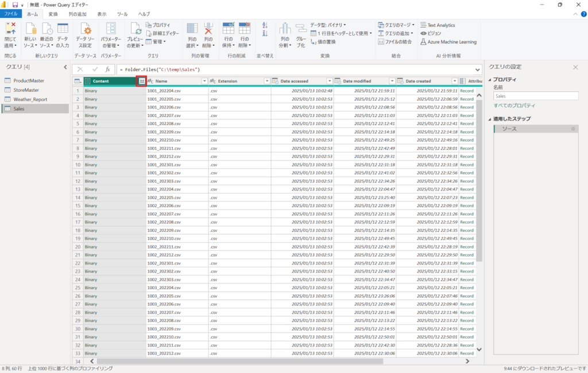Click ビジョン (Vision) in the ribbon
Image resolution: width=588 pixels, height=373 pixels.
tap(431, 33)
